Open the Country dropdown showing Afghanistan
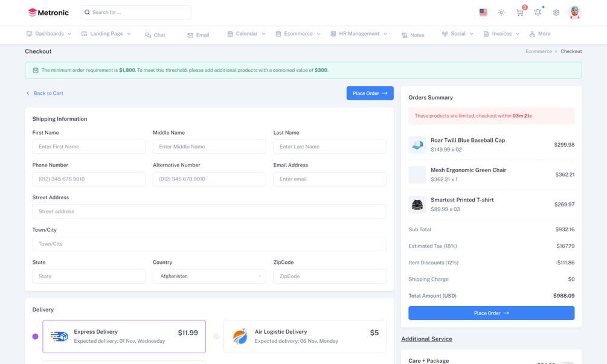This screenshot has width=607, height=364. 209,276
